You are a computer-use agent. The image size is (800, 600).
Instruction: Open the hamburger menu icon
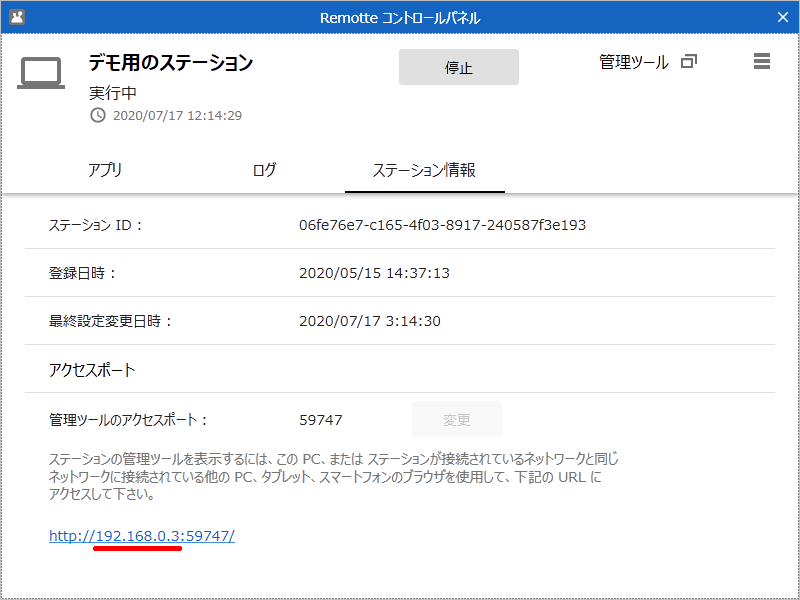pos(762,61)
